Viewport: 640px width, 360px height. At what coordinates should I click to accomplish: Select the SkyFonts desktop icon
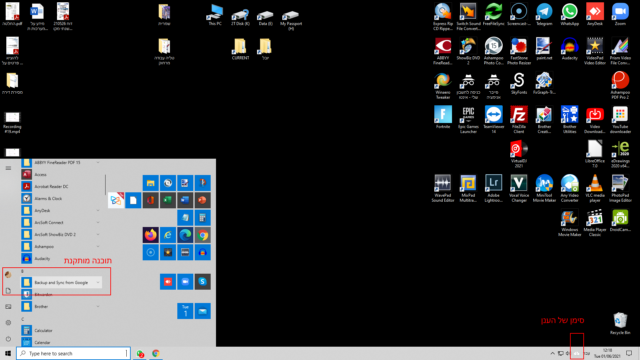coord(519,83)
